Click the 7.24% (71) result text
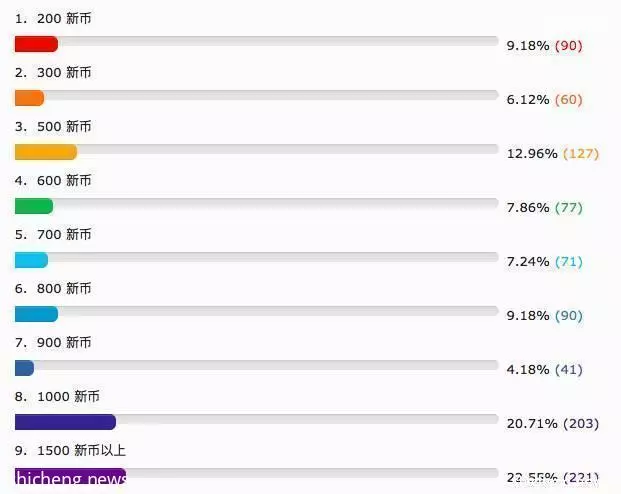This screenshot has height=494, width=621. (545, 261)
